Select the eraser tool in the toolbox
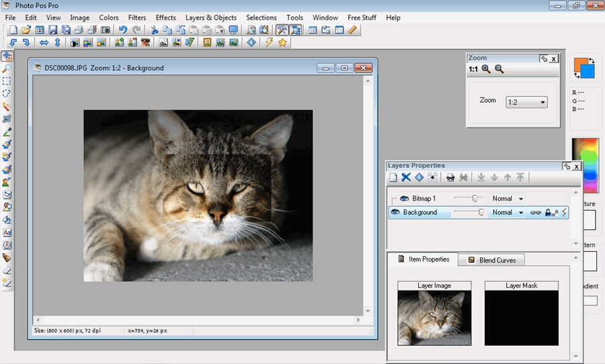 [x=7, y=270]
